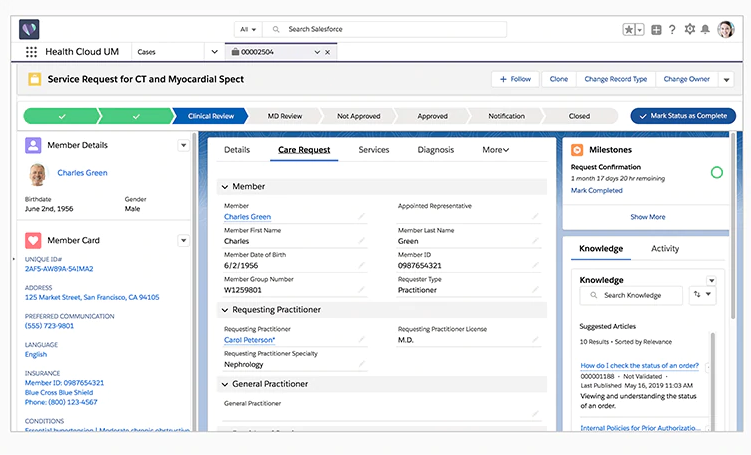Open the Carol Peterson practitioner link

250,340
